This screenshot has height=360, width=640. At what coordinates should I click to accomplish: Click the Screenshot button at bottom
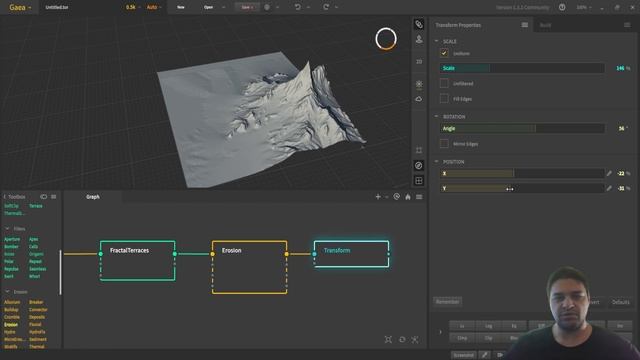pos(464,355)
